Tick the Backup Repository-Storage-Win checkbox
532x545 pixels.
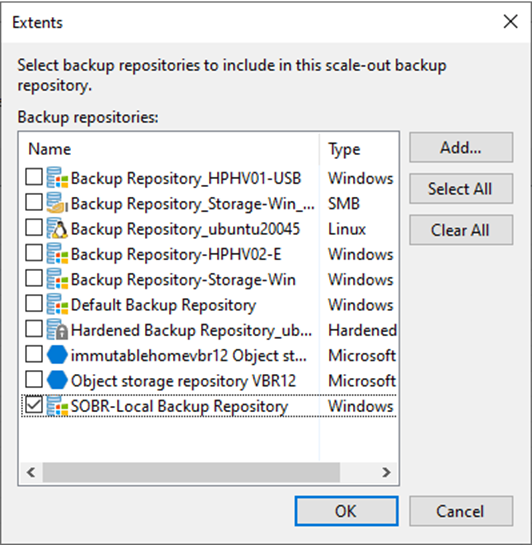[34, 278]
